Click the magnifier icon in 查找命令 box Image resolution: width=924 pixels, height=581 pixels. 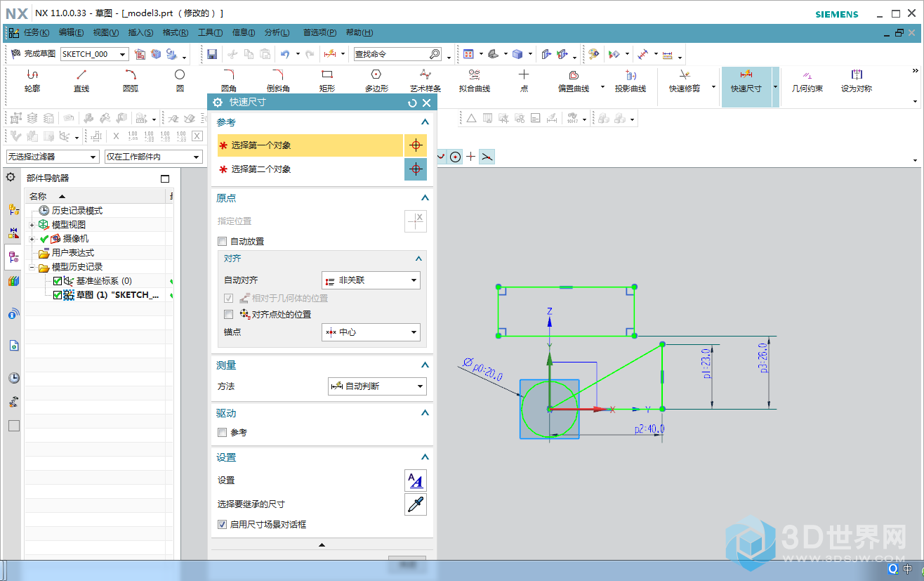(x=435, y=54)
